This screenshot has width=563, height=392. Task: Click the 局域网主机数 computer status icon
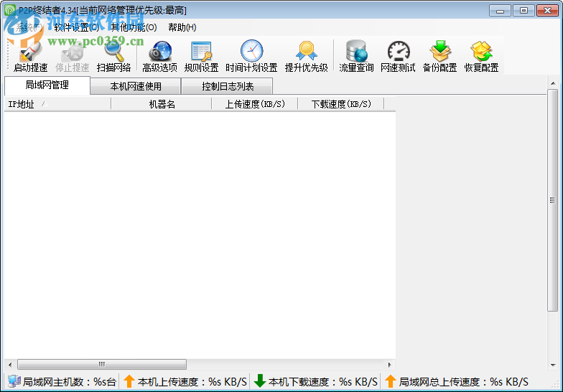click(x=14, y=381)
